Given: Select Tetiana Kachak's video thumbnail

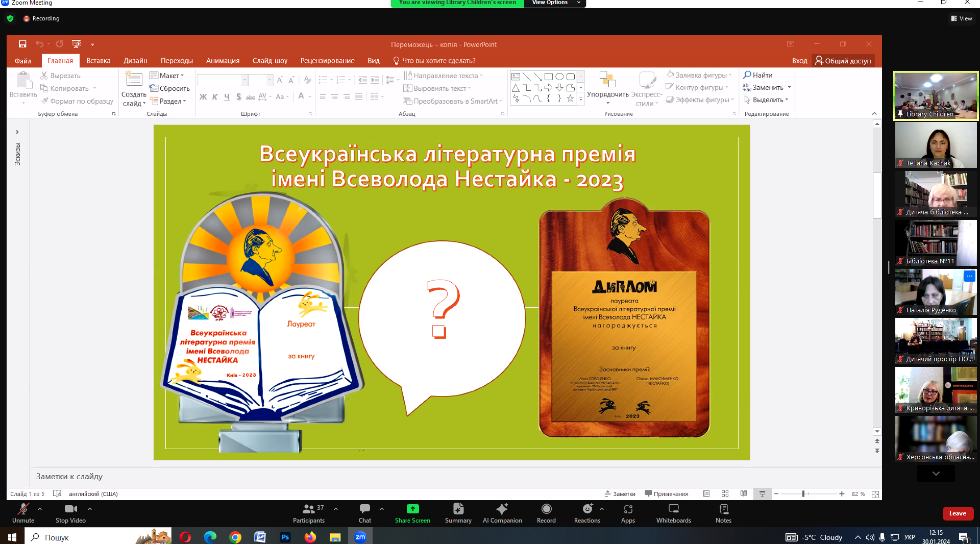Looking at the screenshot, I should [936, 145].
